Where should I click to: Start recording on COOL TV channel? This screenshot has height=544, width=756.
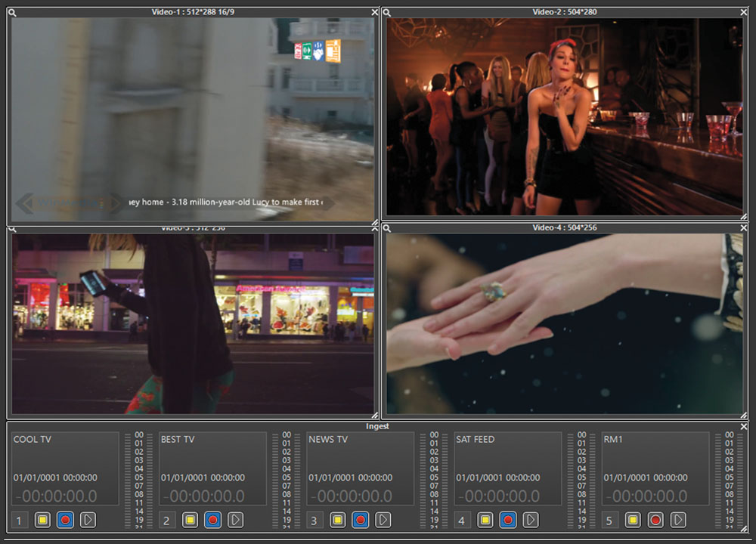coord(65,520)
